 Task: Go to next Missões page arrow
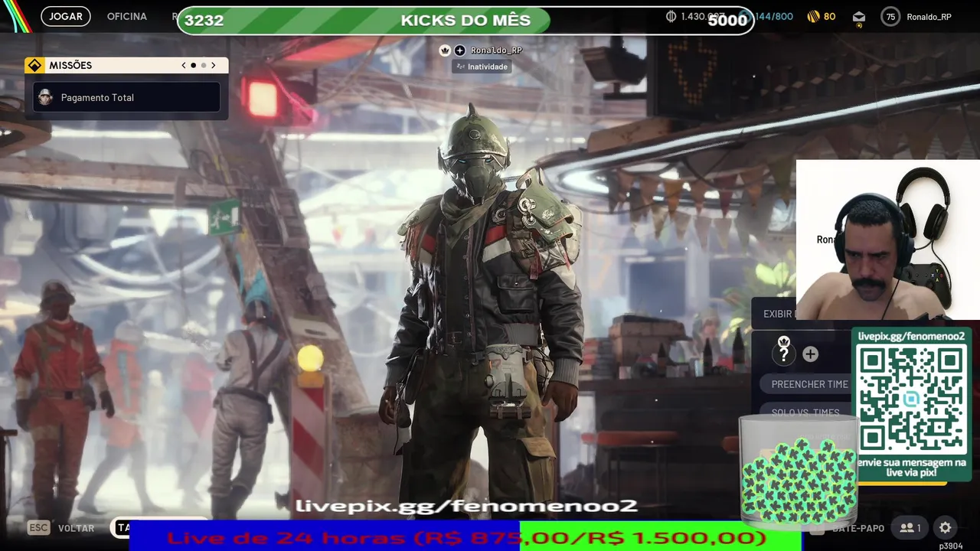coord(214,66)
